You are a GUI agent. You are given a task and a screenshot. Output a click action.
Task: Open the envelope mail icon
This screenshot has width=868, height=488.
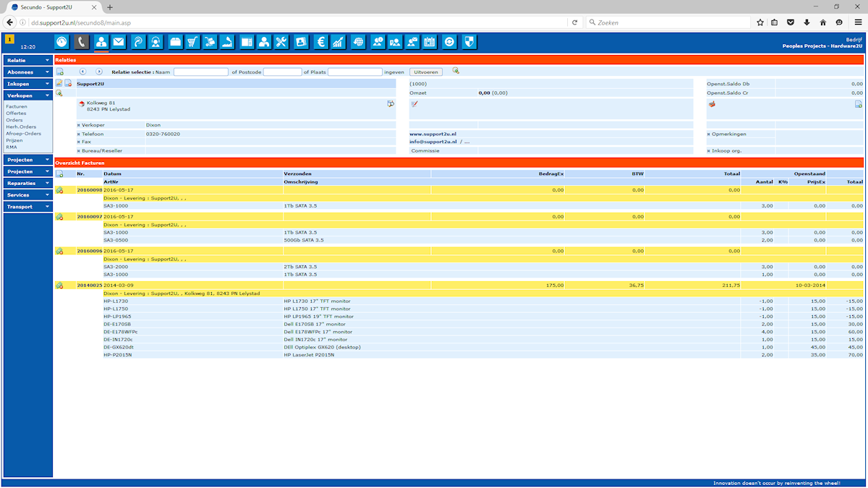point(119,42)
